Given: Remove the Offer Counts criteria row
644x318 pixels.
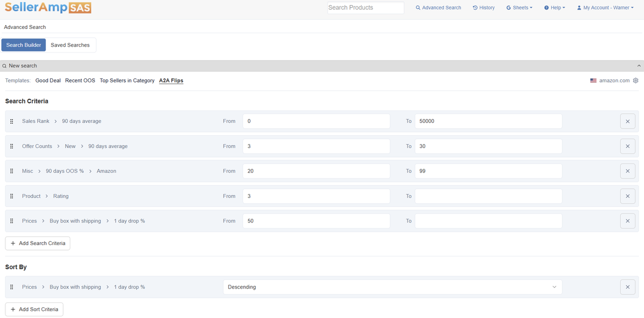Looking at the screenshot, I should tap(627, 146).
